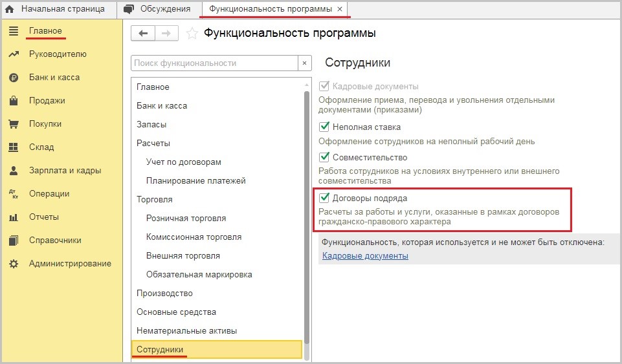This screenshot has height=364, width=622.
Task: Select Расчеты in the functionality list
Action: tap(153, 144)
